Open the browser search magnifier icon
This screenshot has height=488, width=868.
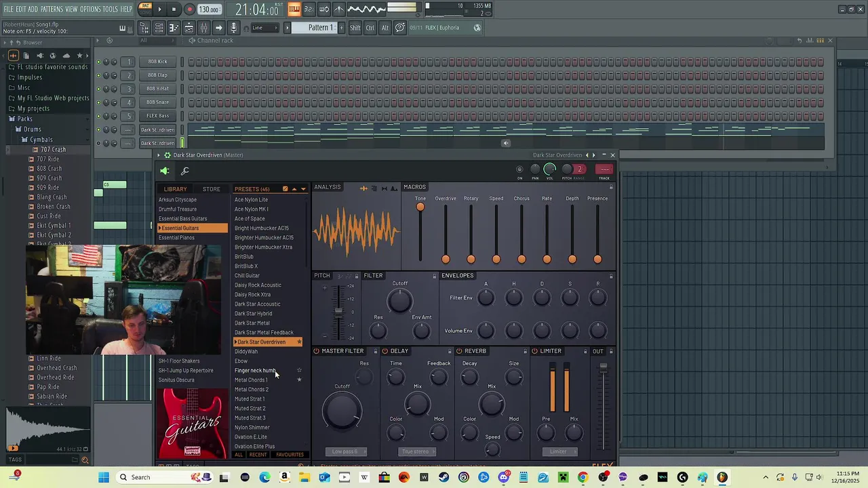point(85,460)
